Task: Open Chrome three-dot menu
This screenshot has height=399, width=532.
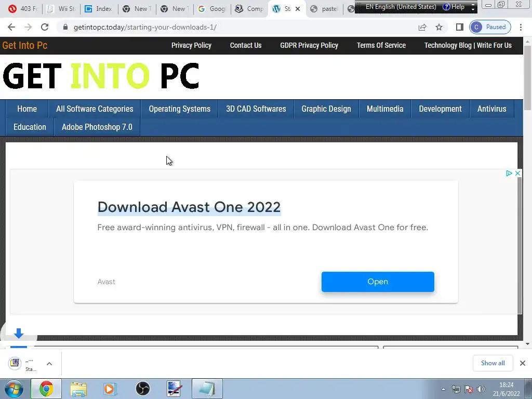Action: coord(521,27)
